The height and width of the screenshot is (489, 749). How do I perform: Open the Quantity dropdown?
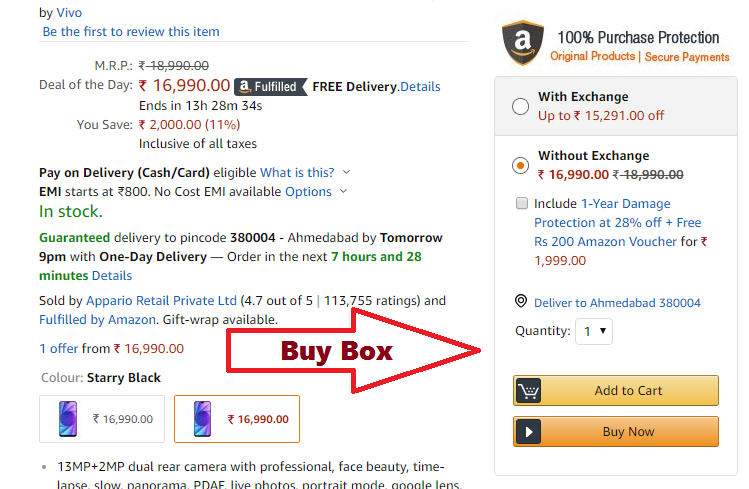(593, 331)
